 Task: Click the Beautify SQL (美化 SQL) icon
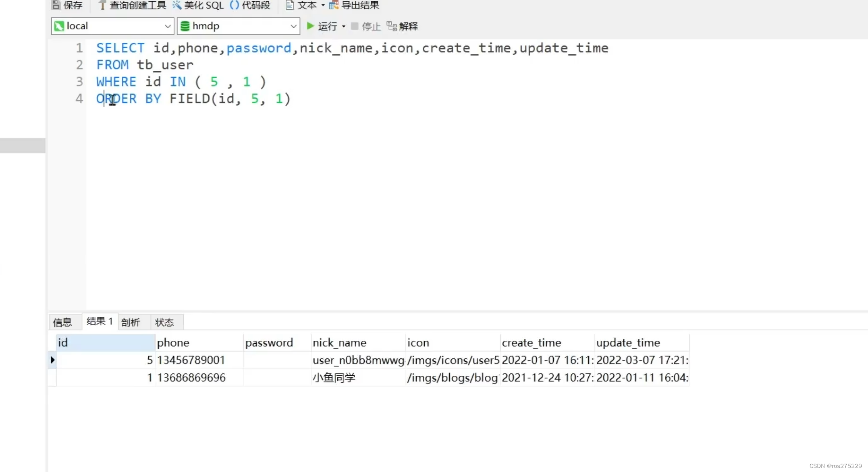coord(177,5)
